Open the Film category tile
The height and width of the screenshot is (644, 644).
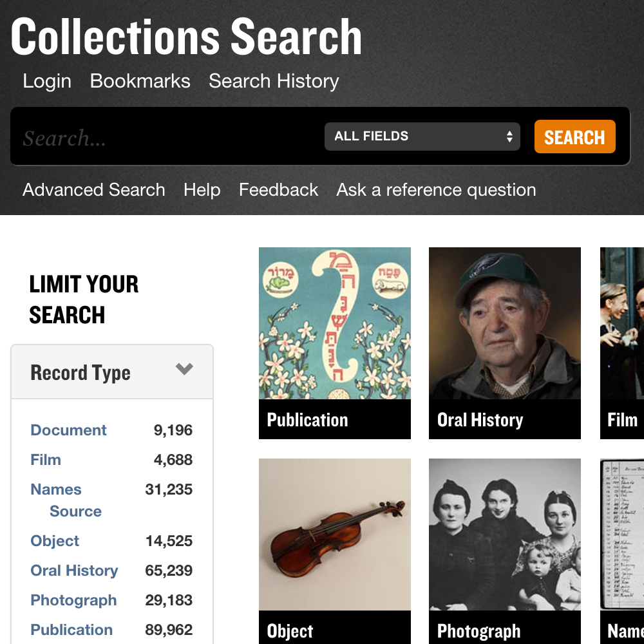(622, 343)
